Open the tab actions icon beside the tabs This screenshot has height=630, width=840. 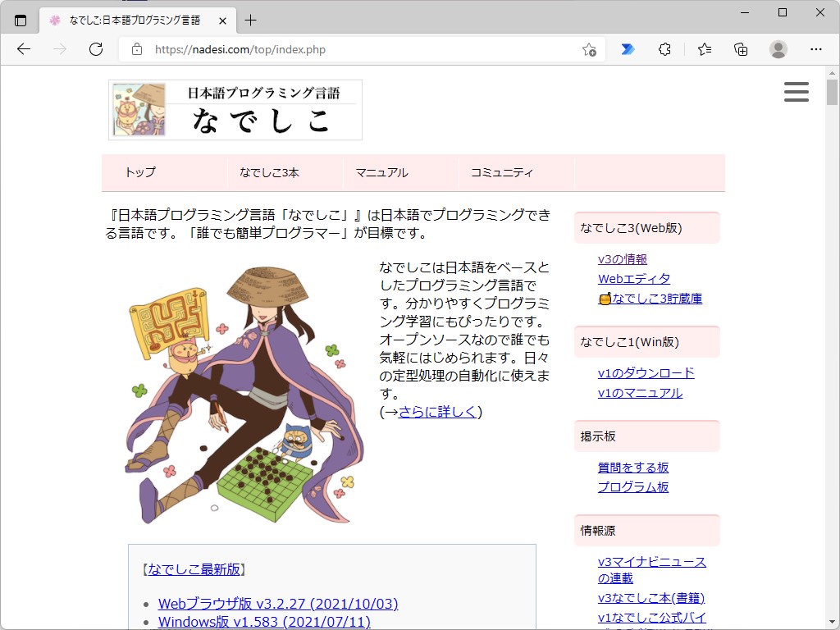pos(20,19)
